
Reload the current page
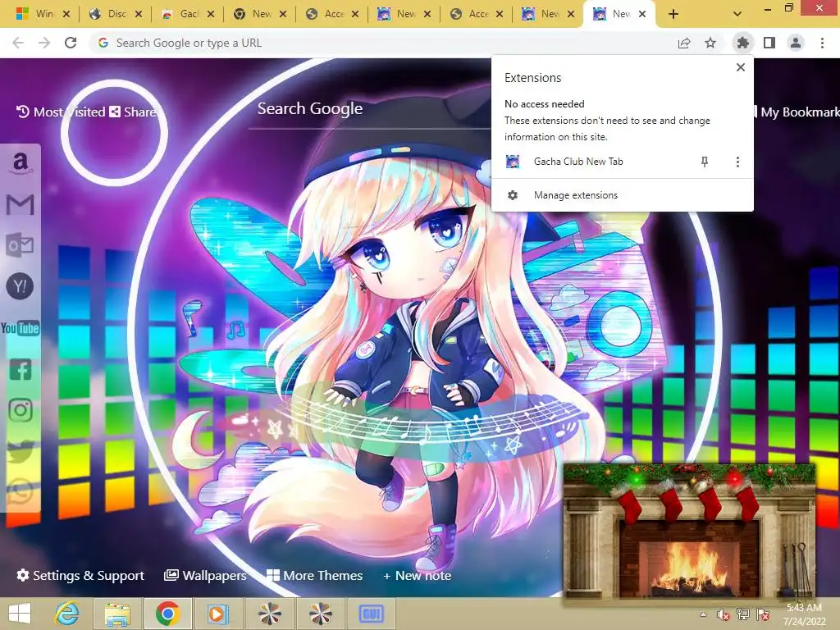(x=71, y=43)
